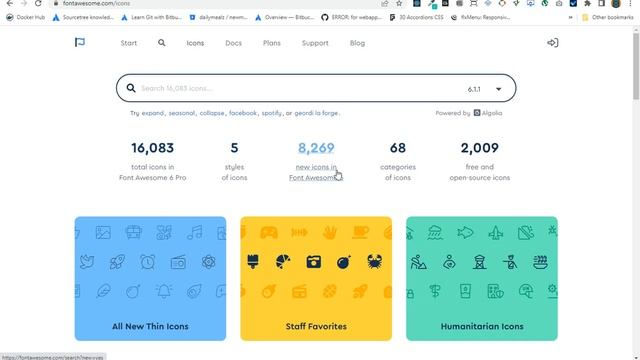Click the share page icon in address bar
640x360 pixels.
[384, 4]
